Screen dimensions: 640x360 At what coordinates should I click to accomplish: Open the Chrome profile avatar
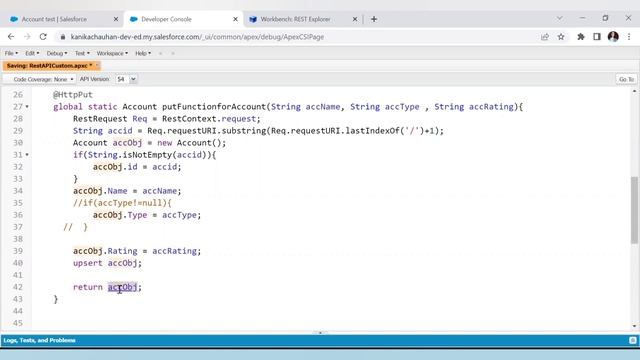click(x=613, y=37)
